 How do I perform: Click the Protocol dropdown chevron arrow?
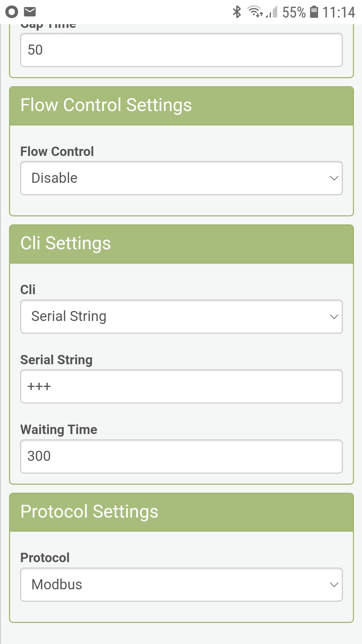coord(334,585)
